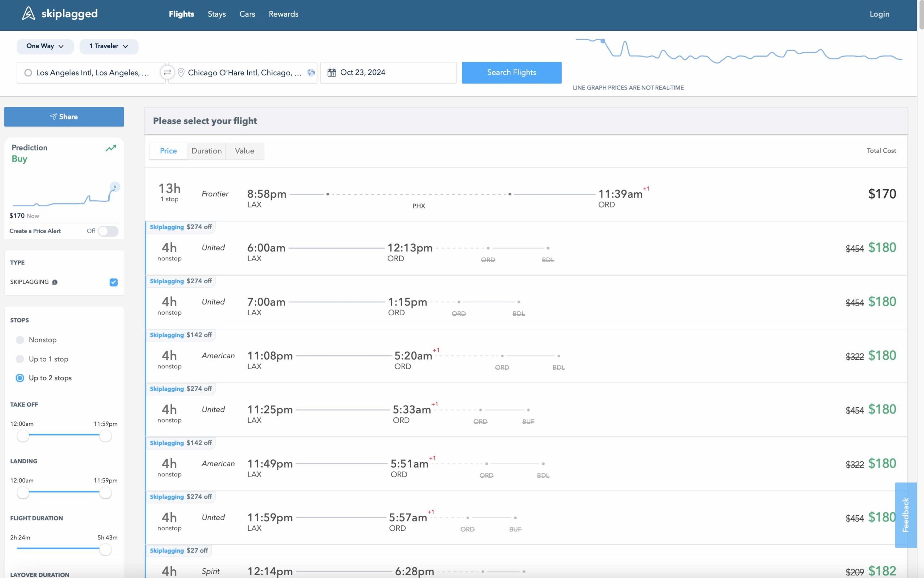Click the Skiplagged logo icon
Viewport: 924px width, 578px height.
pyautogui.click(x=28, y=13)
